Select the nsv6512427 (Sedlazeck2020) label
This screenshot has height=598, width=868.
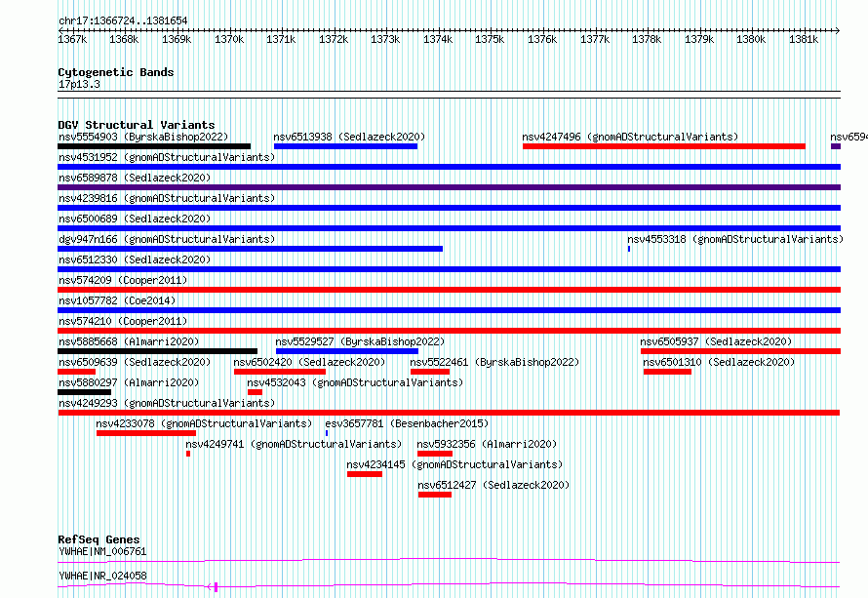493,485
